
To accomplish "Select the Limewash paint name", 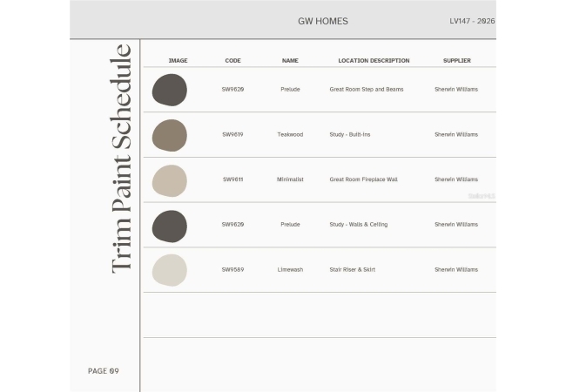I will [x=290, y=270].
